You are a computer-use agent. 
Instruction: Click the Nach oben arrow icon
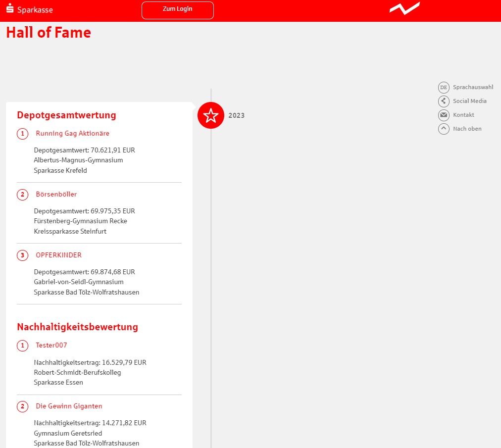tap(444, 129)
